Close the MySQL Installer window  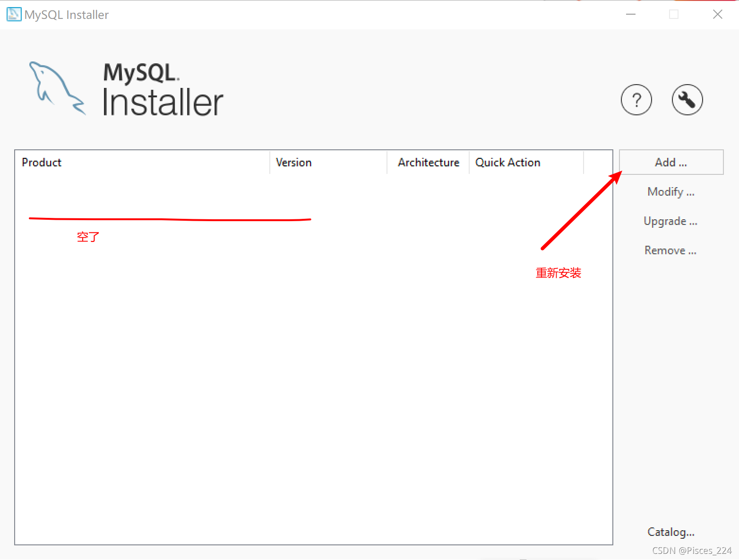click(x=717, y=14)
